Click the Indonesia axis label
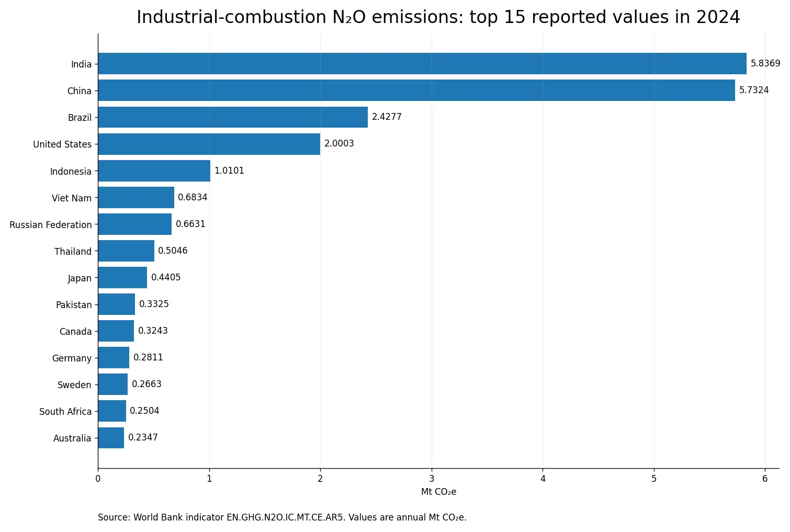 tap(71, 172)
